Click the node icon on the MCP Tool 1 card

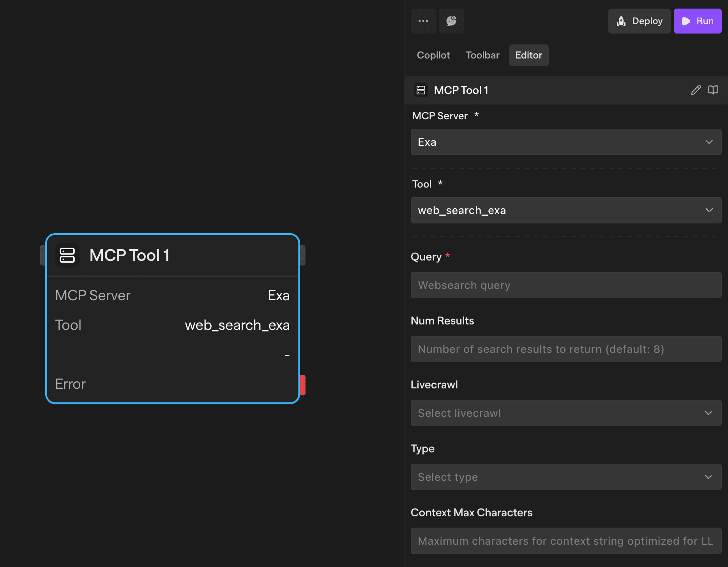pos(67,255)
